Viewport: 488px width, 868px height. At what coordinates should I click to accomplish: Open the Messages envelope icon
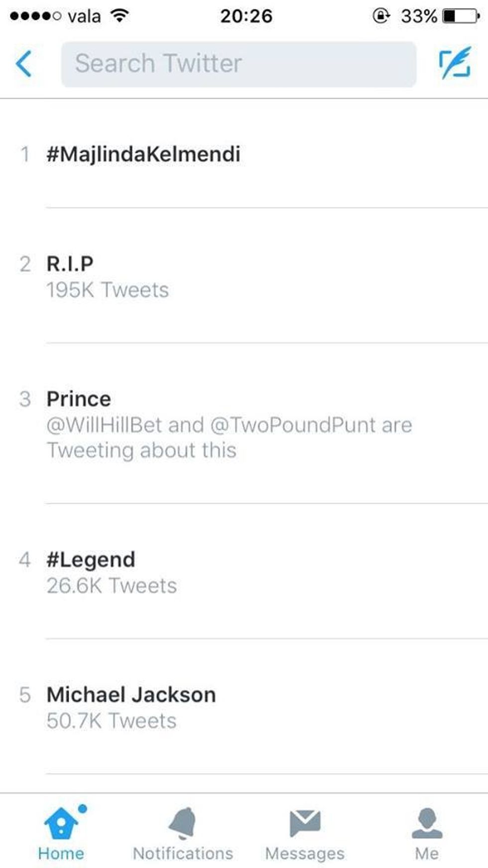(x=305, y=823)
